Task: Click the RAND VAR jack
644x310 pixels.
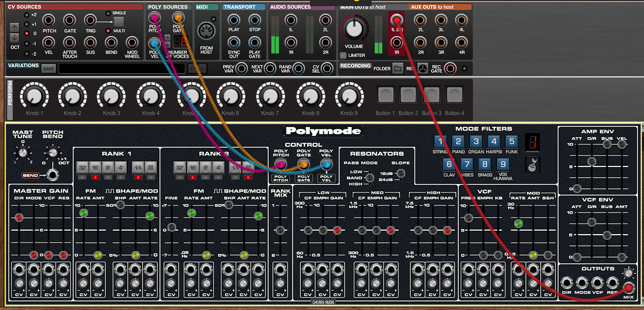Action: point(299,68)
